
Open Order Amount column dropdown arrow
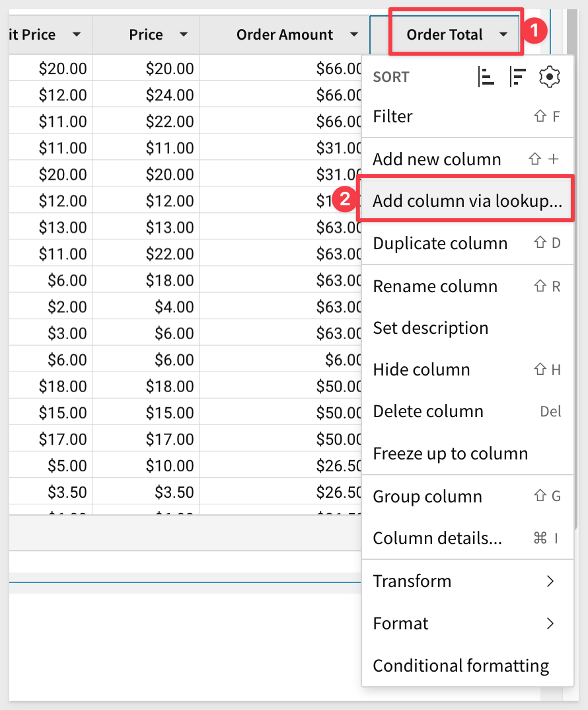[x=354, y=35]
